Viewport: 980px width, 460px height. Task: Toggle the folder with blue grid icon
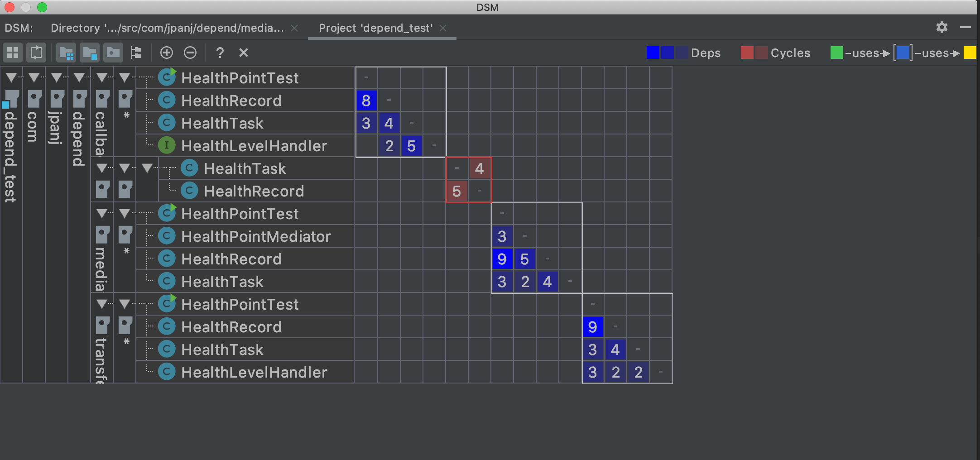[x=67, y=53]
